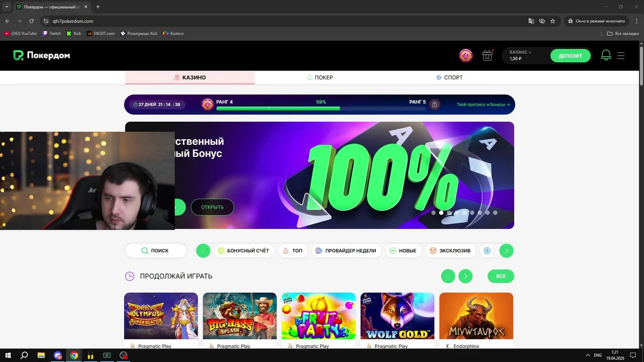Bookmark this page with the star
Image resolution: width=644 pixels, height=362 pixels.
point(553,21)
